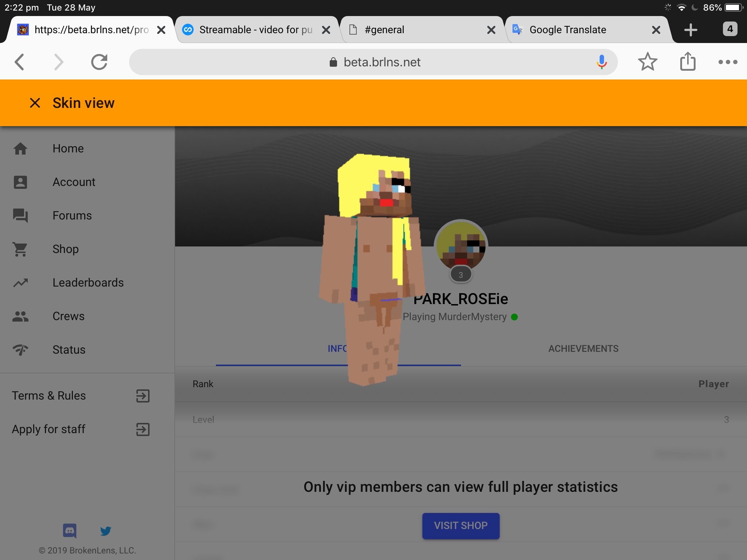
Task: Close the Skin view overlay
Action: pos(35,103)
